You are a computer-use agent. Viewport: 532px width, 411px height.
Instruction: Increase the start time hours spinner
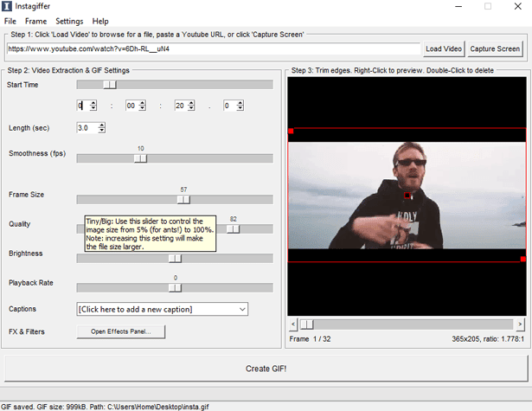pos(93,103)
